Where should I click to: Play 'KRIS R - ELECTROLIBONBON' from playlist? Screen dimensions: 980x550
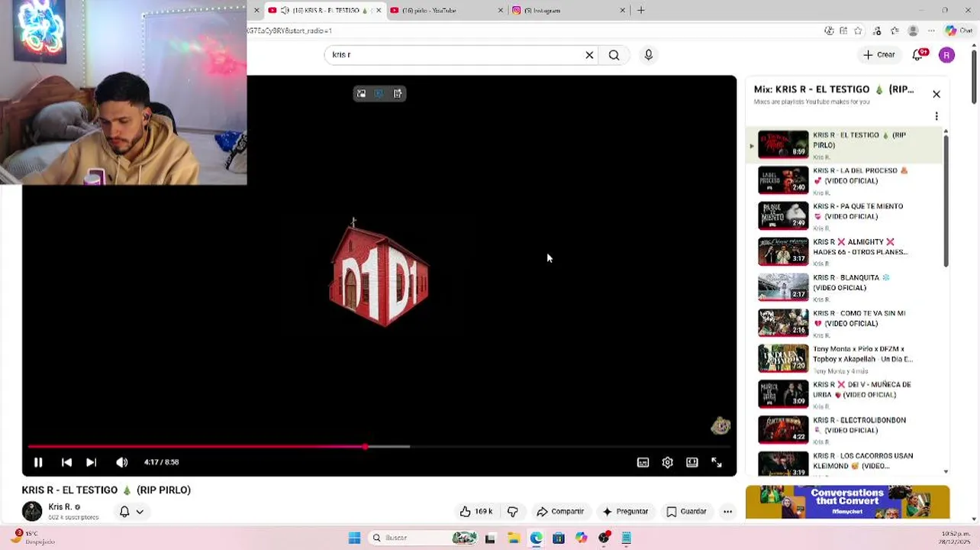(x=846, y=430)
